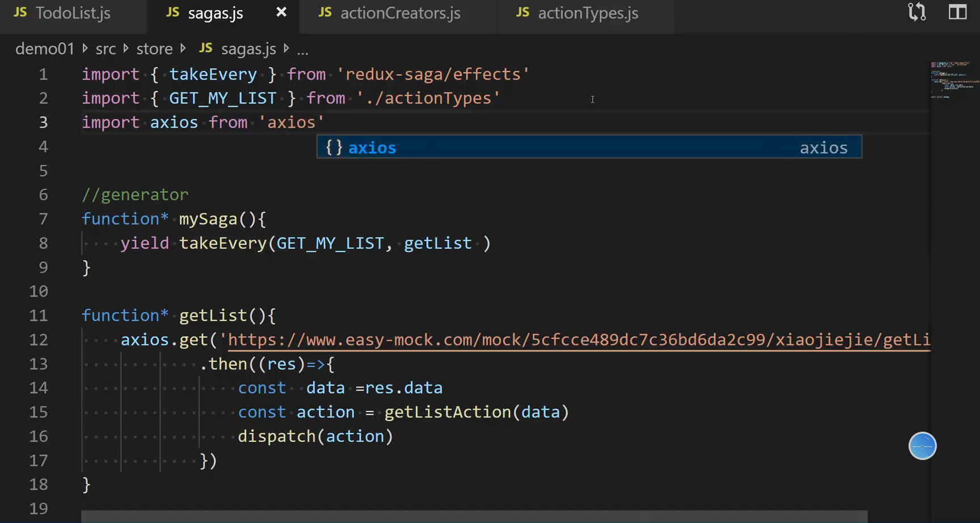Close the sagas.js tab
The width and height of the screenshot is (980, 523).
tap(281, 12)
